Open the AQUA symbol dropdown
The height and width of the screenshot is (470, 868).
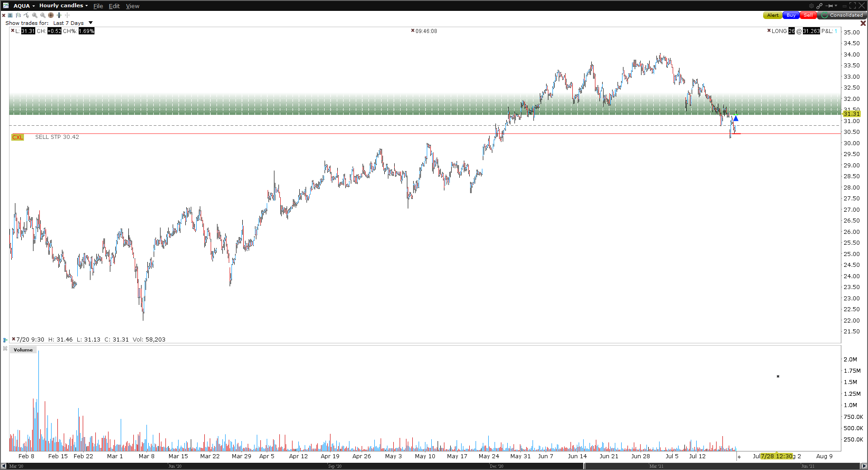[x=24, y=5]
